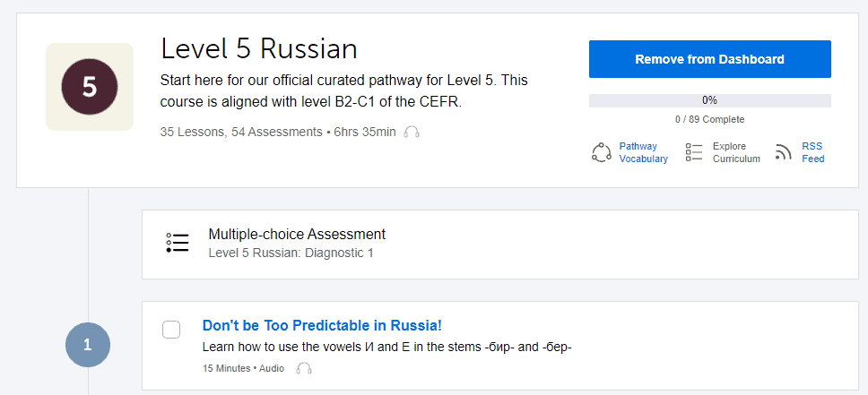The width and height of the screenshot is (868, 395).
Task: Open the RSS Feed link
Action: click(x=812, y=152)
